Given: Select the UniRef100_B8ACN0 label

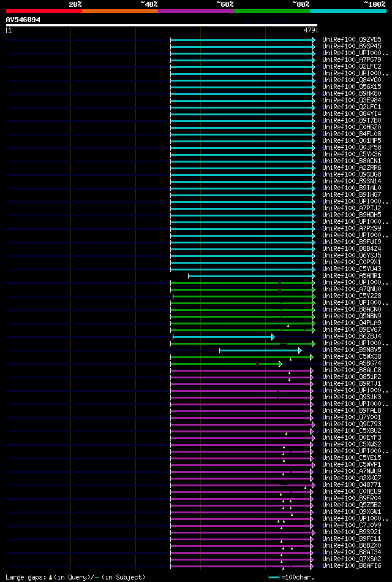Looking at the screenshot, I should click(x=352, y=310).
